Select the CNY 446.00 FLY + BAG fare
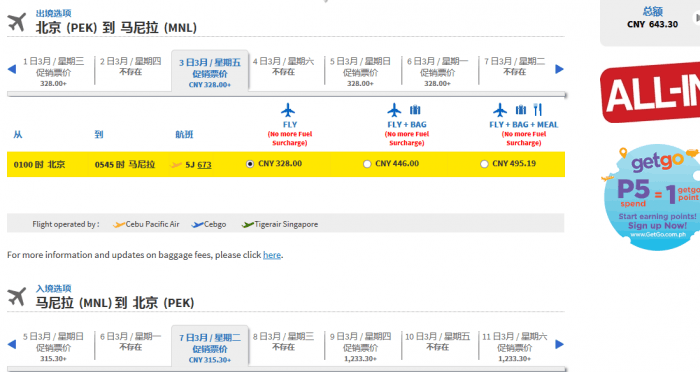Screen dimensions: 700x372 (x=367, y=164)
